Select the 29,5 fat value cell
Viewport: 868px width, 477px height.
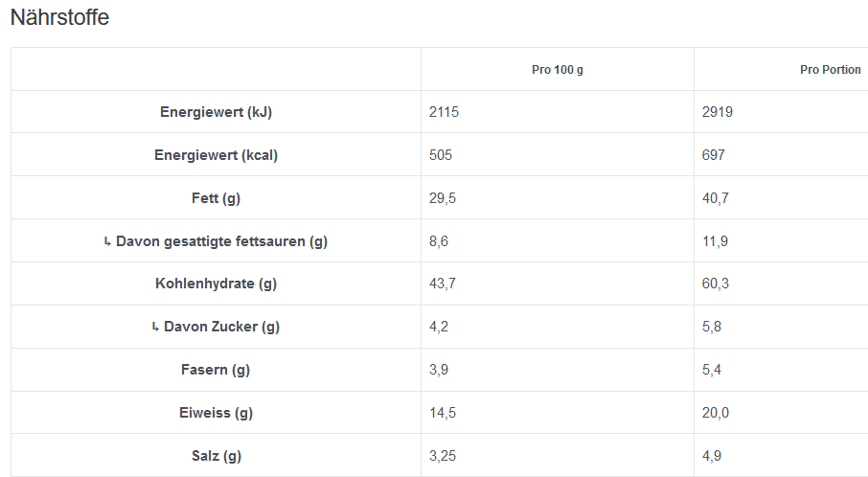pos(441,198)
